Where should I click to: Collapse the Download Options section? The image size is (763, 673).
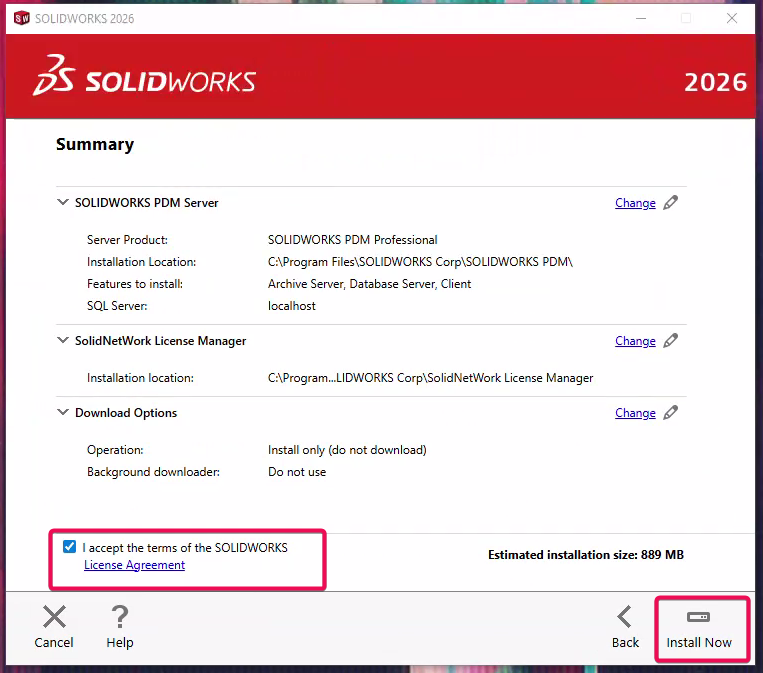click(63, 412)
